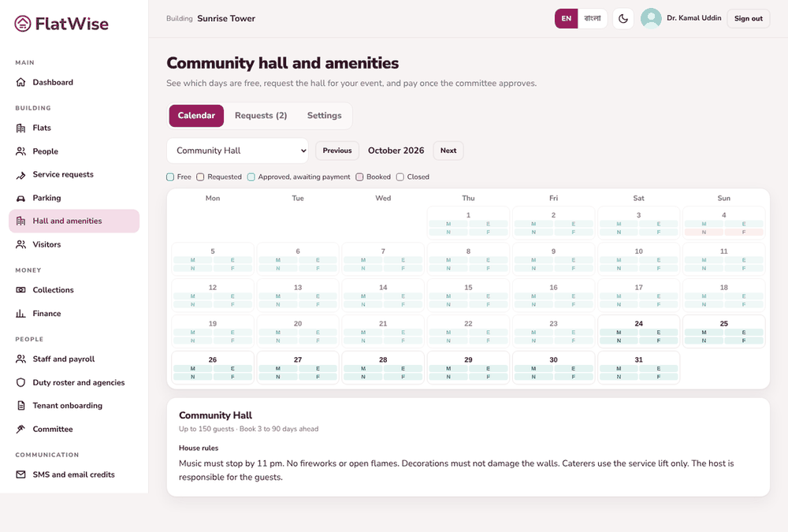Click the Staff and payroll icon
The image size is (788, 532).
(x=20, y=359)
